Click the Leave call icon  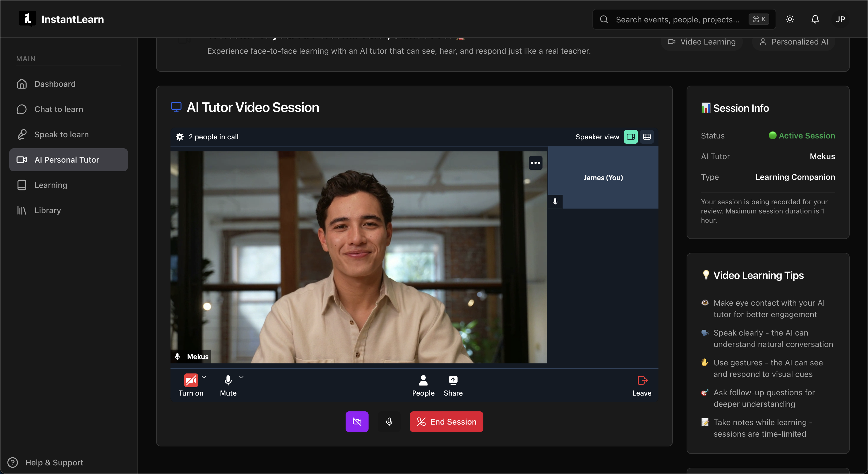coord(642,380)
